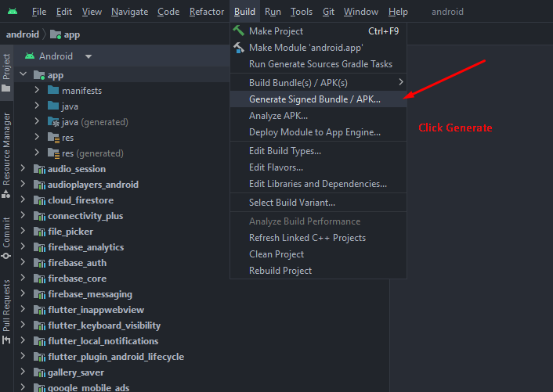Click Select Build Variant menu entry
The width and height of the screenshot is (553, 392).
click(x=292, y=203)
